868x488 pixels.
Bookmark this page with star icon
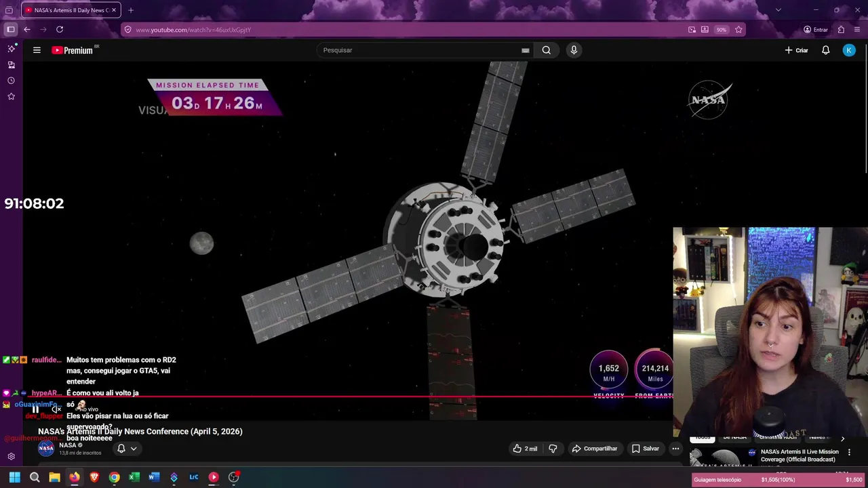click(x=738, y=30)
